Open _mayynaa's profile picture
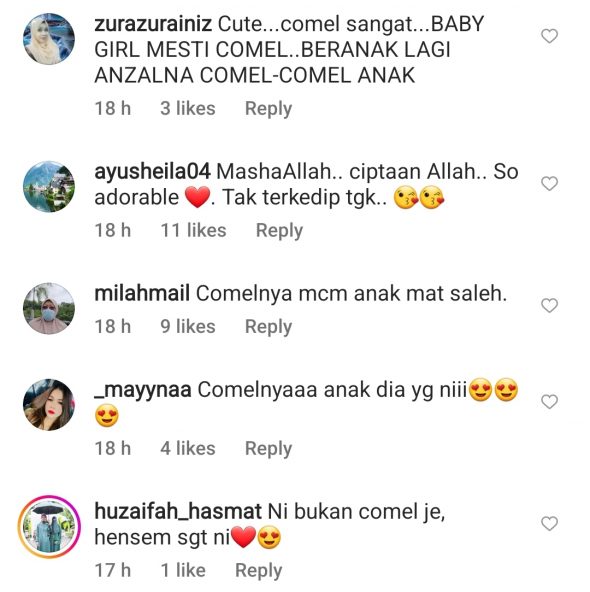590x592 pixels. click(x=49, y=404)
